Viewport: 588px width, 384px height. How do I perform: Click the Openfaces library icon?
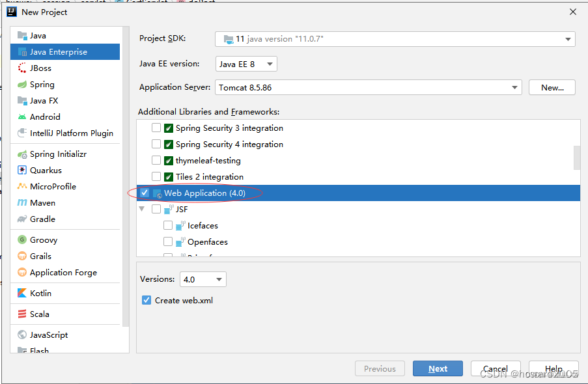(181, 242)
